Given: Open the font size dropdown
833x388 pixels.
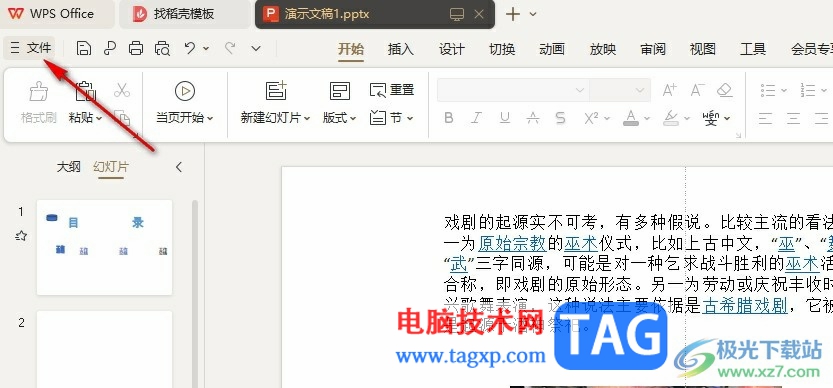Looking at the screenshot, I should click(640, 90).
